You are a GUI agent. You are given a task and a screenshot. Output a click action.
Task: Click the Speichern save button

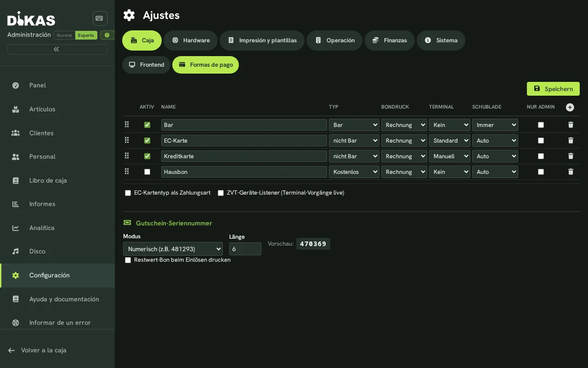553,89
